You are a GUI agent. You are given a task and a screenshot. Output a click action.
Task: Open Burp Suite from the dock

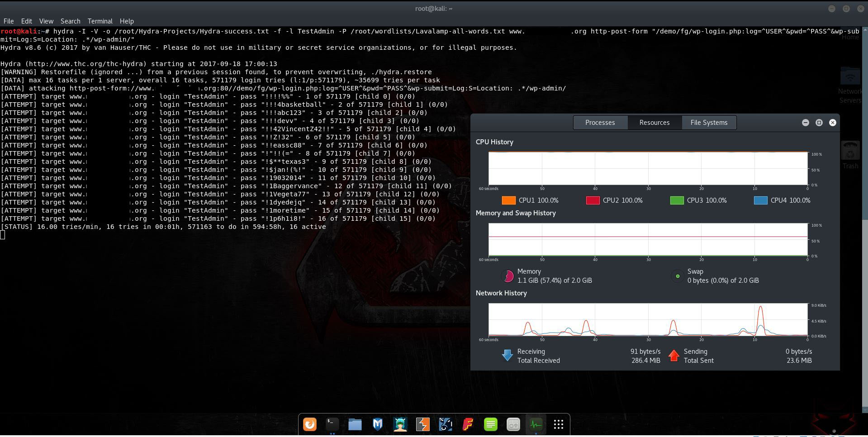(x=423, y=424)
